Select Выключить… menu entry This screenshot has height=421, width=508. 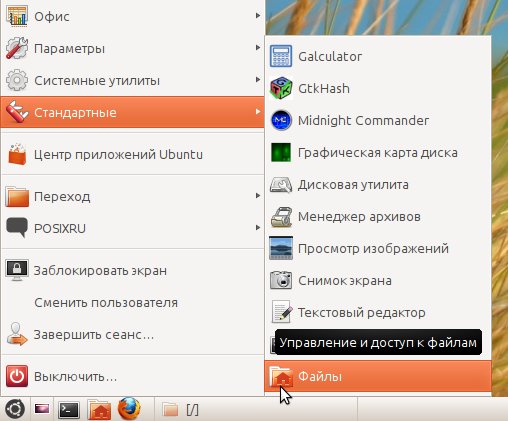tap(133, 377)
